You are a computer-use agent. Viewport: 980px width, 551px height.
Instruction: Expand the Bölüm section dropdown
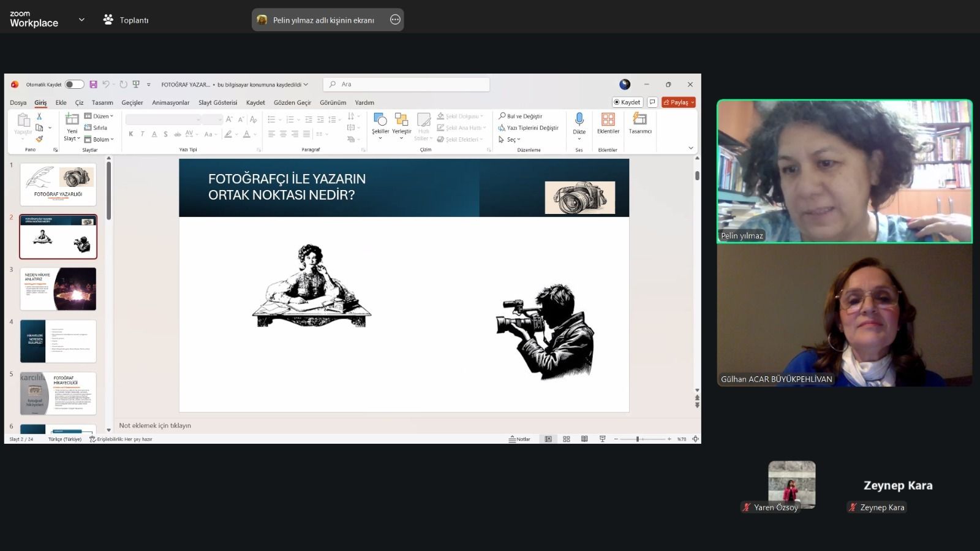pos(99,139)
